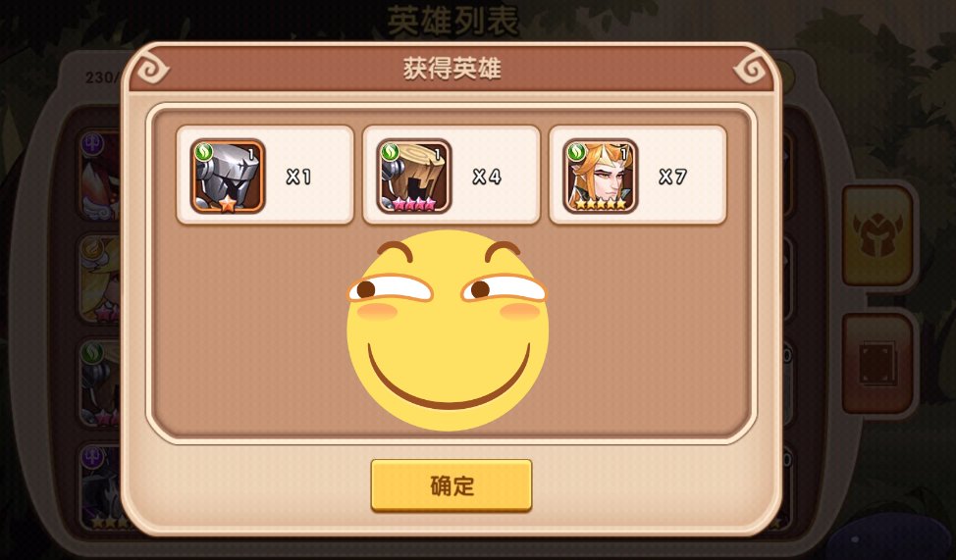956x560 pixels.
Task: Tap the green leaf badge on wooden stump
Action: pyautogui.click(x=391, y=152)
